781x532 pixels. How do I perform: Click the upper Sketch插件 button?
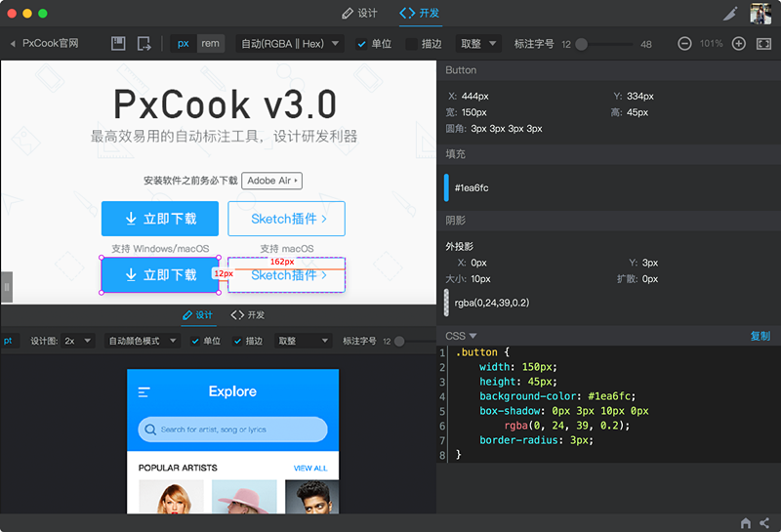tap(286, 219)
